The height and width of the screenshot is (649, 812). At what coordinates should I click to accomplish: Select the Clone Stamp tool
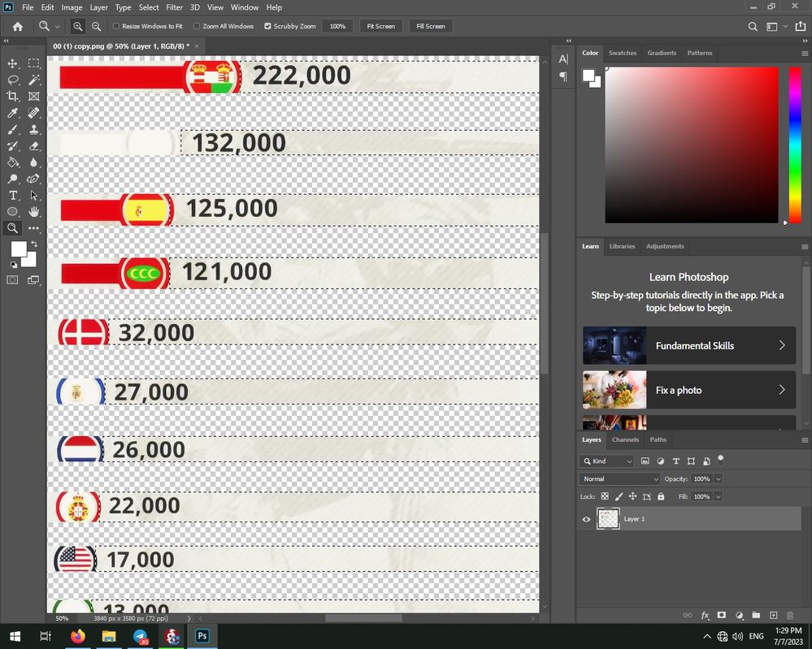33,129
